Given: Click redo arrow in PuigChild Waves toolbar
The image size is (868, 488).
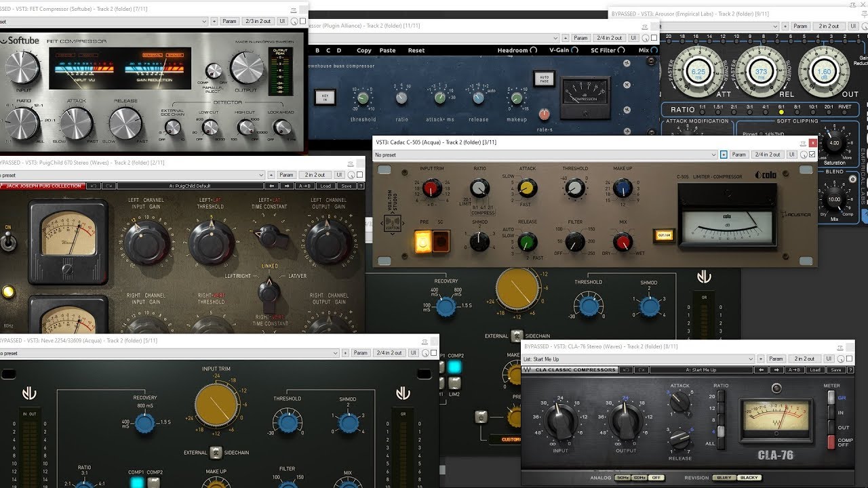Looking at the screenshot, I should coord(108,186).
